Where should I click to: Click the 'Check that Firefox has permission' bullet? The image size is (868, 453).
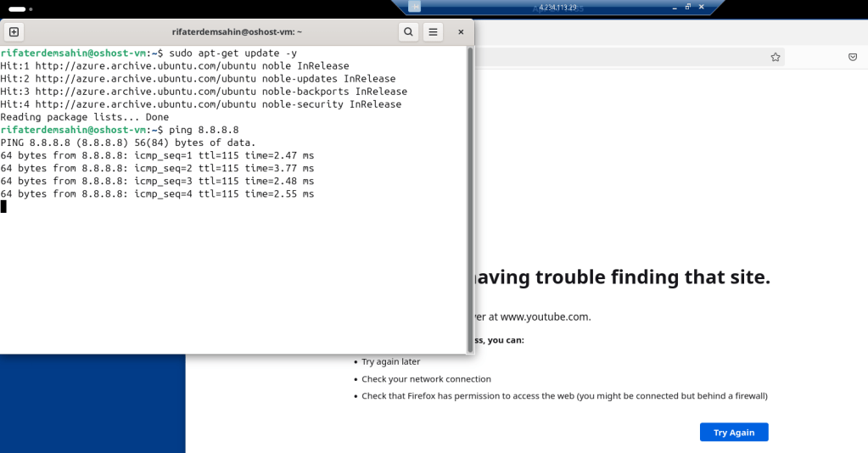564,396
